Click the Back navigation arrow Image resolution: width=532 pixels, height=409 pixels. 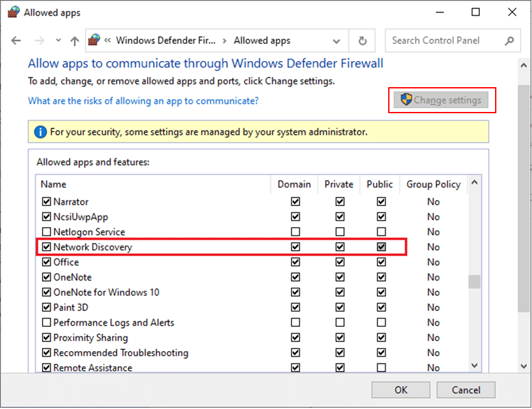pos(16,40)
